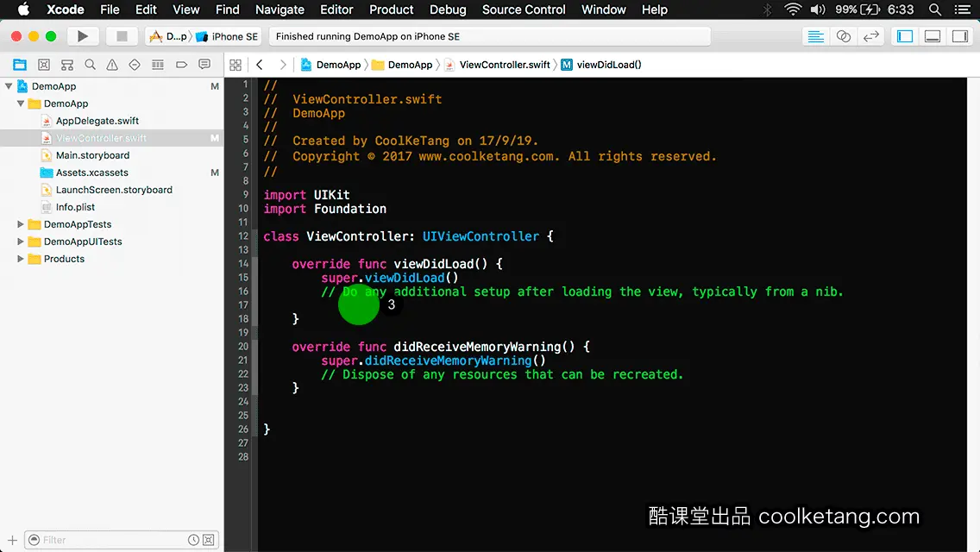Collapse the DemoApp project root
980x552 pixels.
(9, 86)
